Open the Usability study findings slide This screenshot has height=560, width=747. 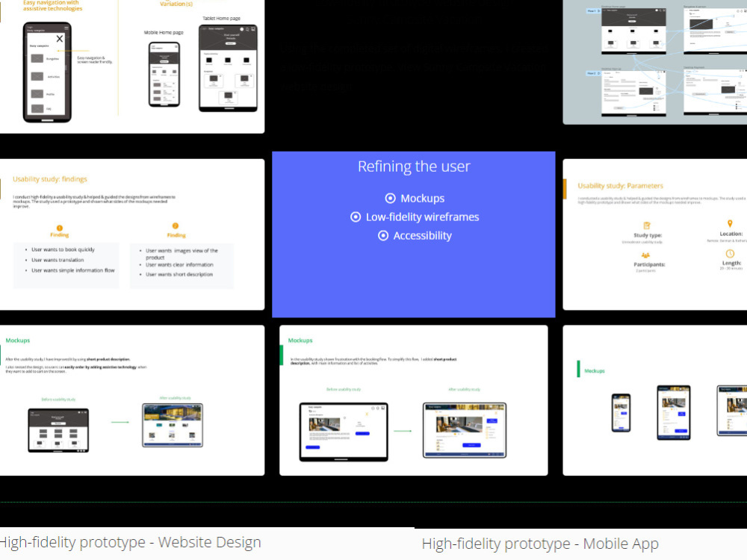point(132,234)
